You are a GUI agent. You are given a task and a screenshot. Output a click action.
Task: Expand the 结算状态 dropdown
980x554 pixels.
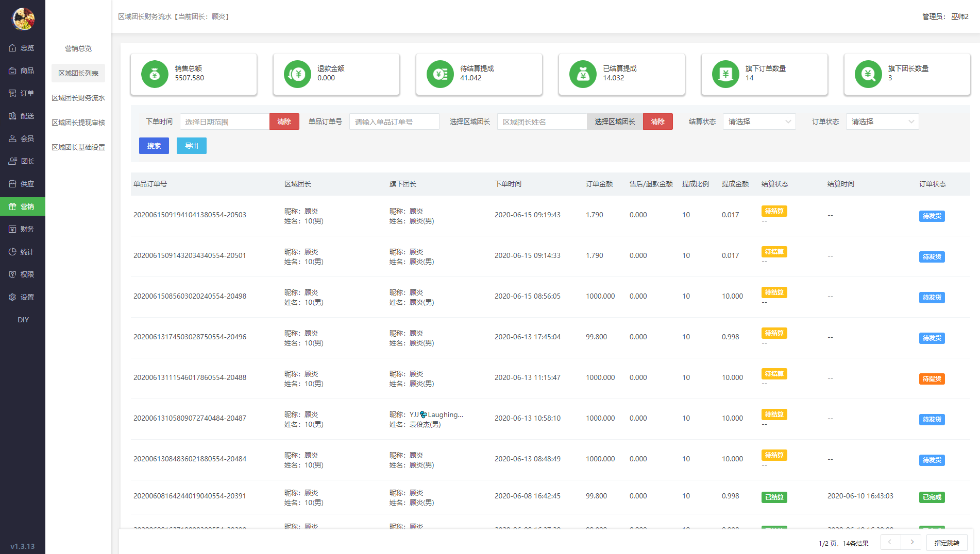click(x=759, y=122)
